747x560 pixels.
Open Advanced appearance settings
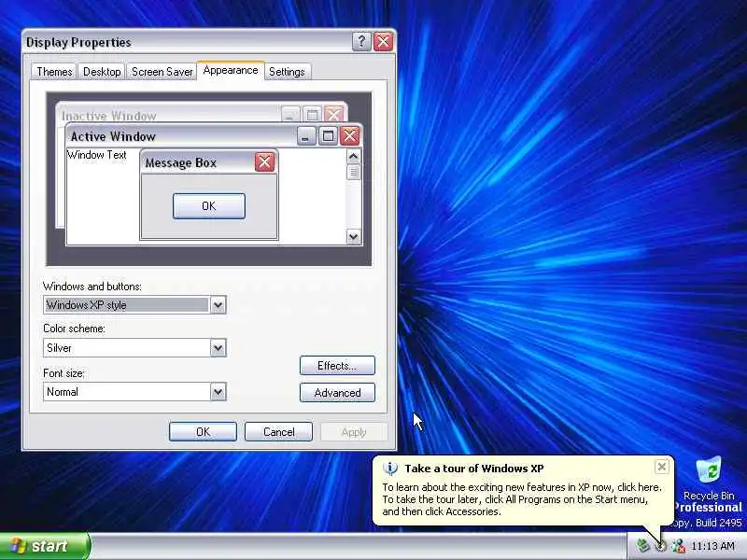[337, 393]
